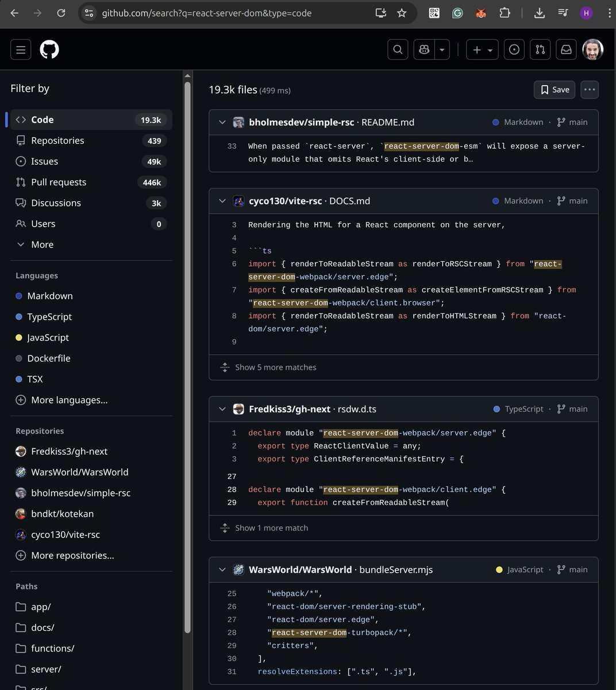The image size is (616, 690).
Task: Open the three-dot more options menu
Action: pyautogui.click(x=590, y=90)
